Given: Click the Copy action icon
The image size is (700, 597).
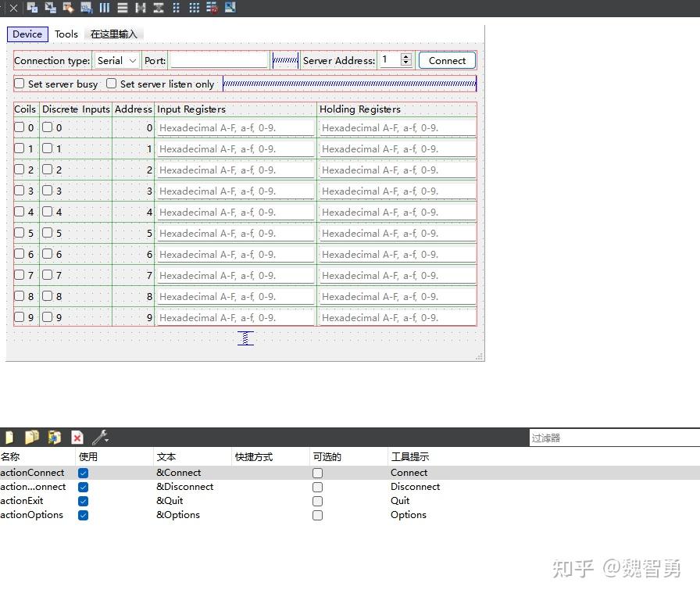Looking at the screenshot, I should pos(32,437).
